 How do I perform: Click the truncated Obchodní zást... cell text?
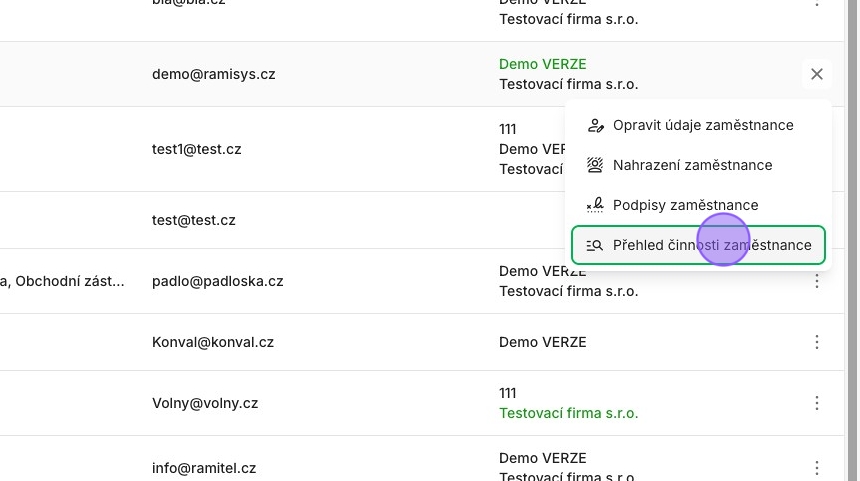70,281
